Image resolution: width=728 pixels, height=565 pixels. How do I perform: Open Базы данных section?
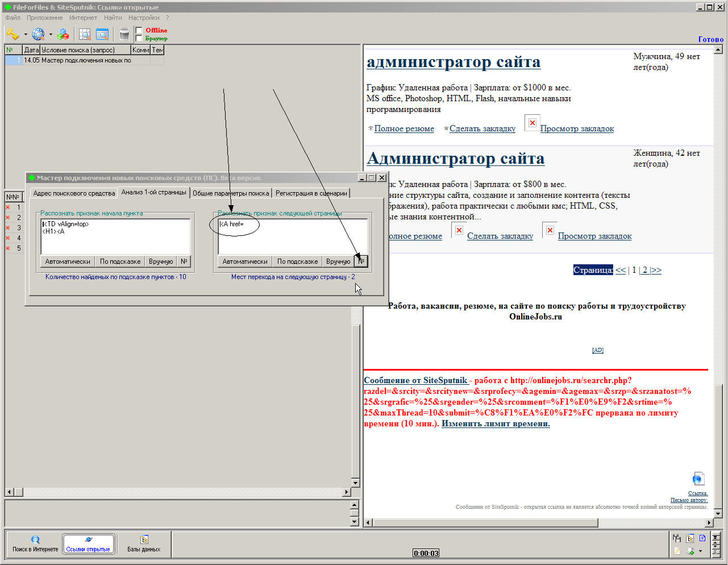pyautogui.click(x=144, y=543)
